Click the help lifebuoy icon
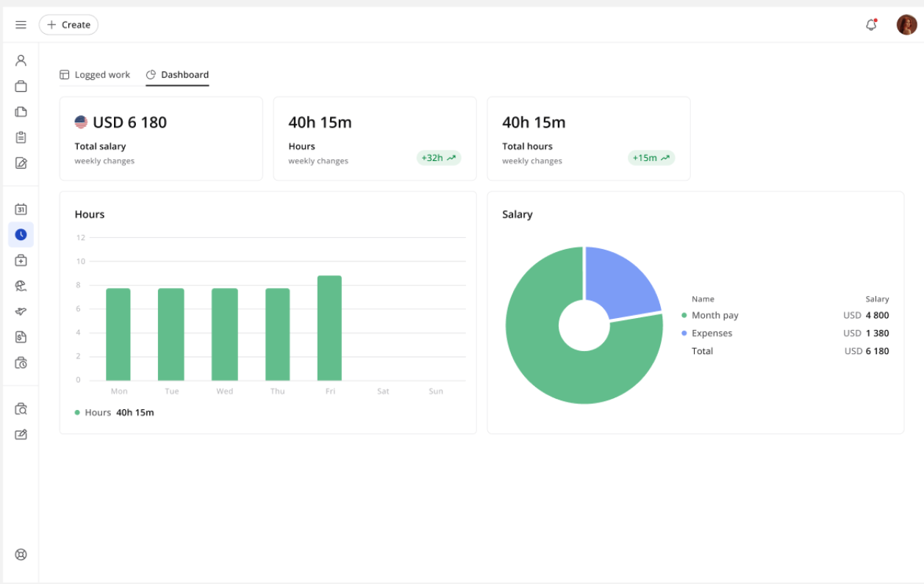The image size is (924, 584). (x=21, y=555)
